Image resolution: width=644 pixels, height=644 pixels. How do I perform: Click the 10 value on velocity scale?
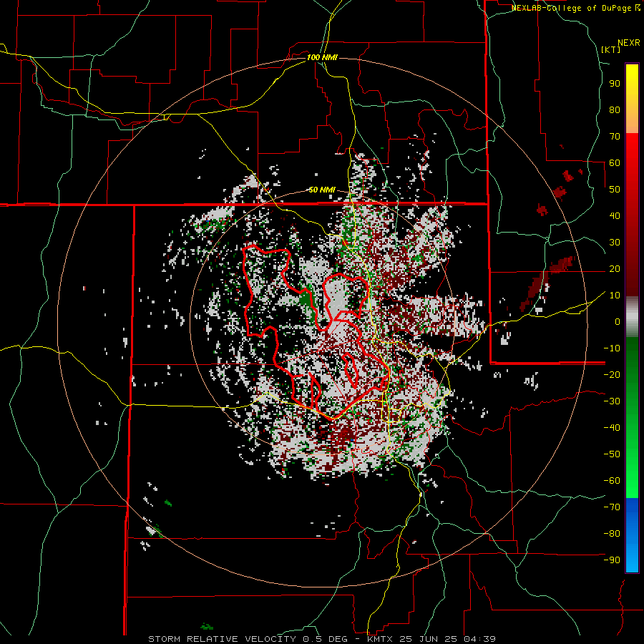[x=615, y=296]
